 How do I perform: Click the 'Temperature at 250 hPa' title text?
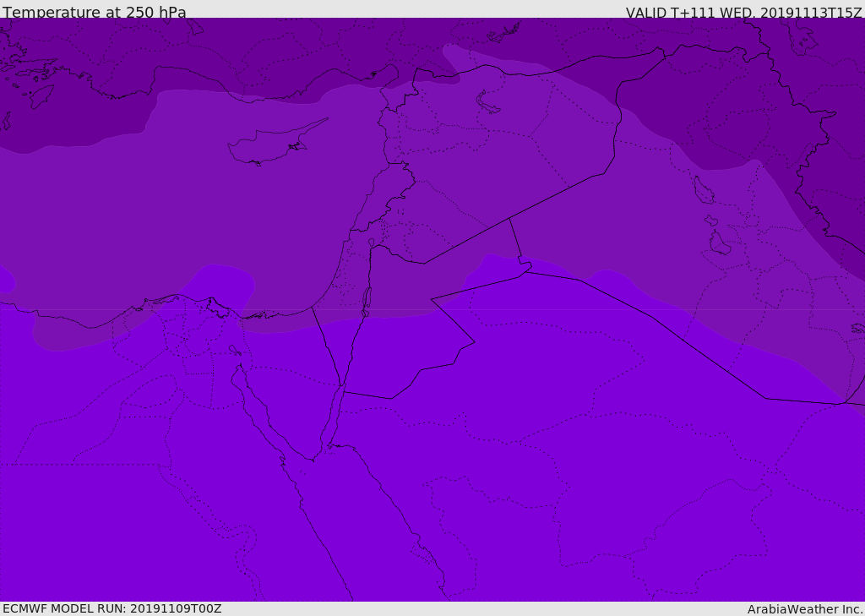click(x=95, y=12)
